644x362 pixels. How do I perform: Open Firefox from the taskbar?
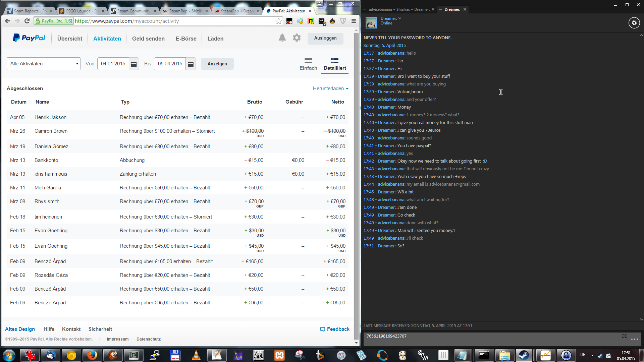(92, 355)
